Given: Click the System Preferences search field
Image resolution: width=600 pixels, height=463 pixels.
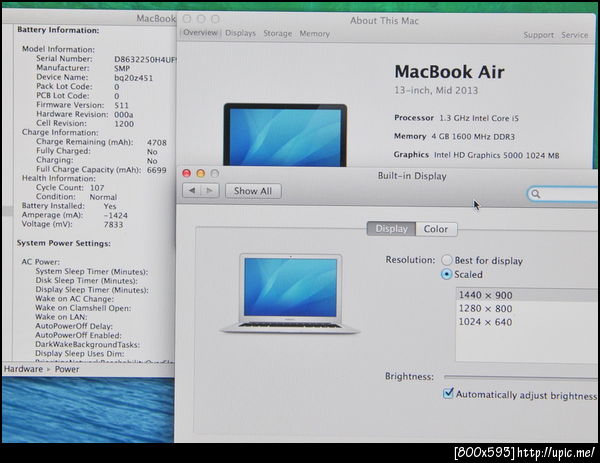Looking at the screenshot, I should coord(563,194).
